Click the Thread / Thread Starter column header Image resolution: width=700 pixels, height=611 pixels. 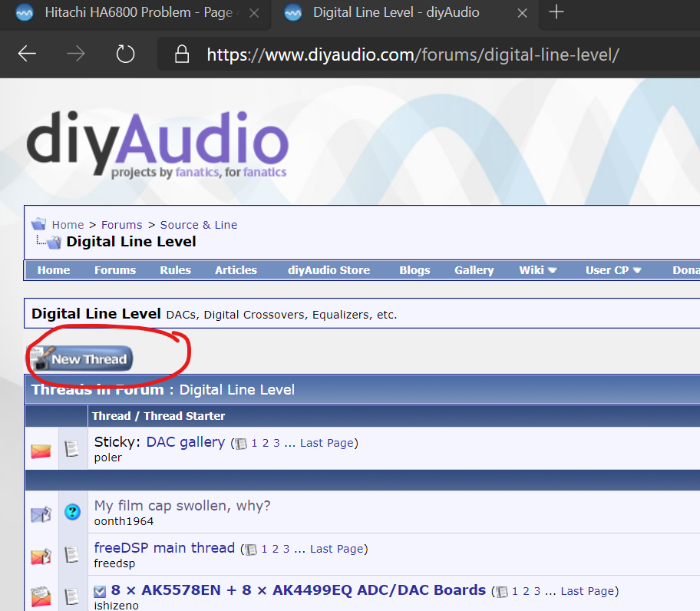click(x=158, y=415)
